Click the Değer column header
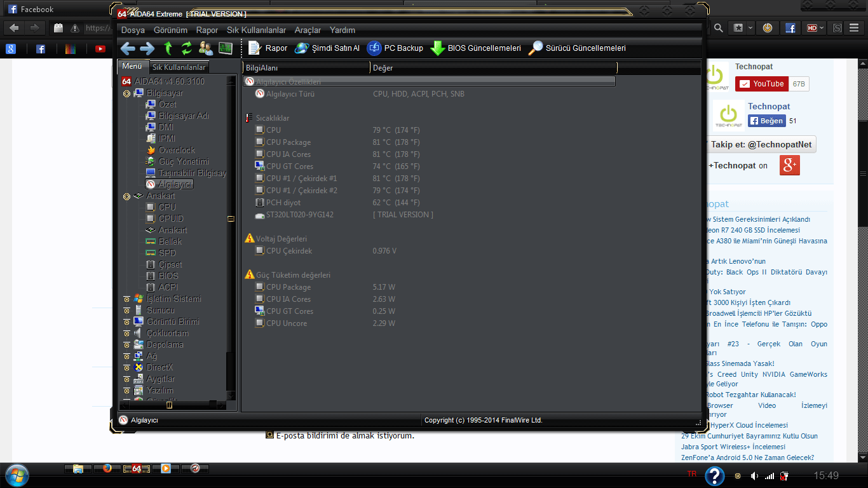This screenshot has height=488, width=868. [493, 67]
